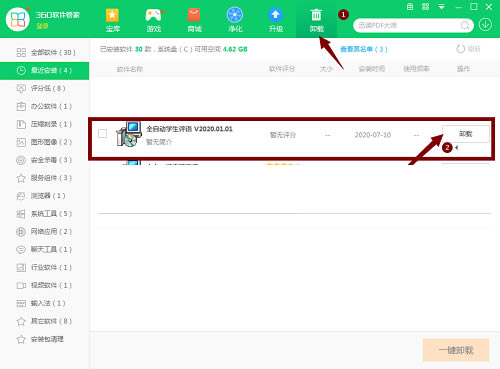This screenshot has width=500, height=369.
Task: Click the search magnifier icon
Action: [x=465, y=25]
